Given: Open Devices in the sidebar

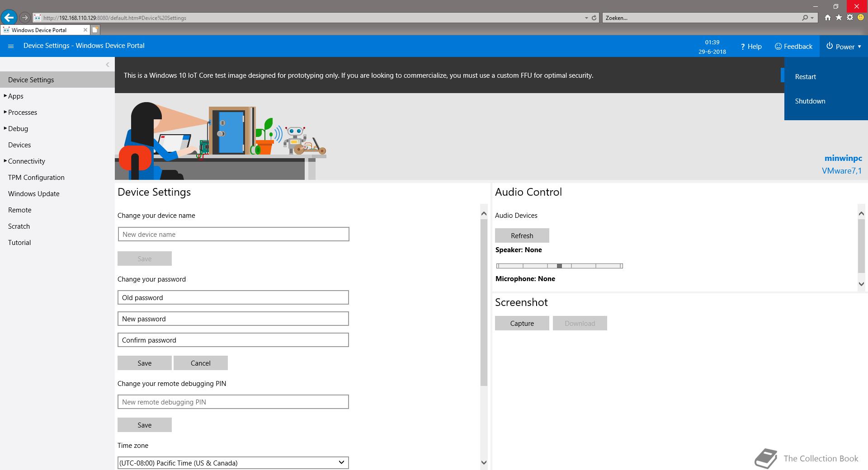Looking at the screenshot, I should pos(19,145).
